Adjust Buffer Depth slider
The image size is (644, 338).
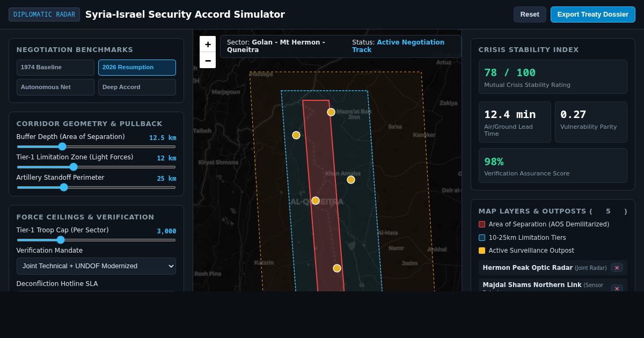(96, 146)
